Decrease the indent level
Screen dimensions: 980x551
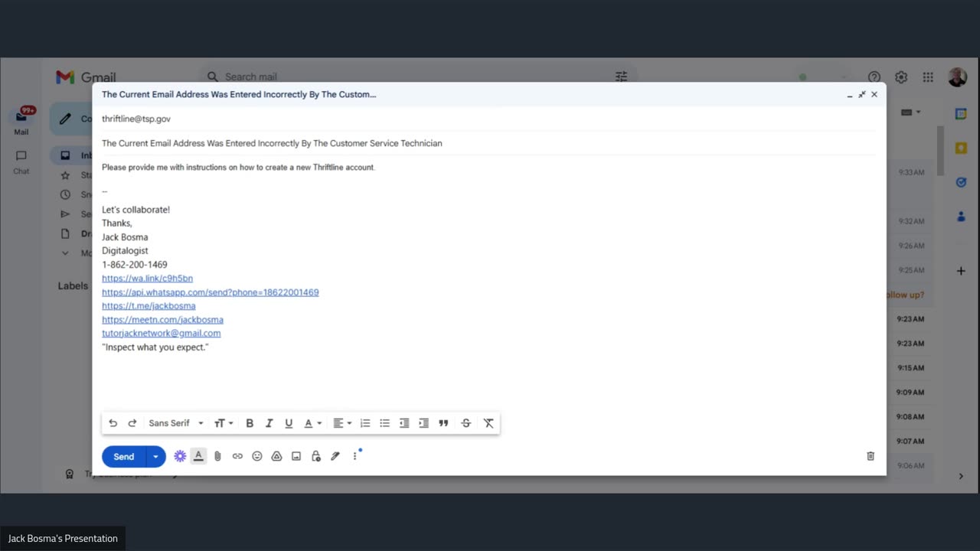pos(404,423)
